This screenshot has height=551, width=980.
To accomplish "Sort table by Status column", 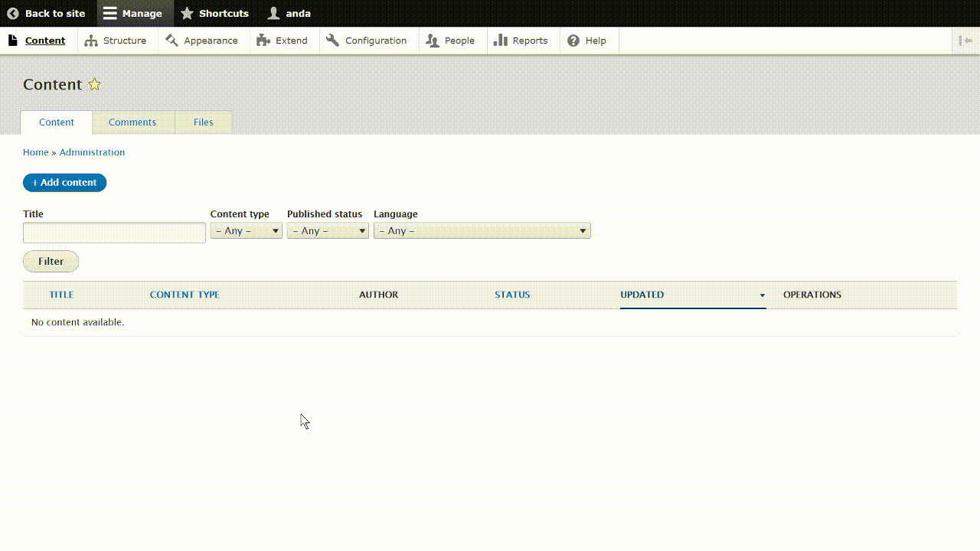I will [512, 295].
